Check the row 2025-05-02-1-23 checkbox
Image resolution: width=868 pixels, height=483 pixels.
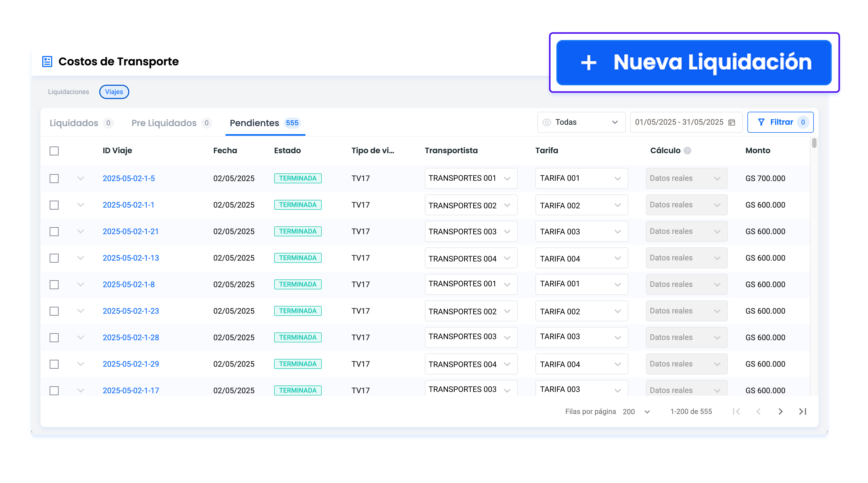pyautogui.click(x=54, y=311)
